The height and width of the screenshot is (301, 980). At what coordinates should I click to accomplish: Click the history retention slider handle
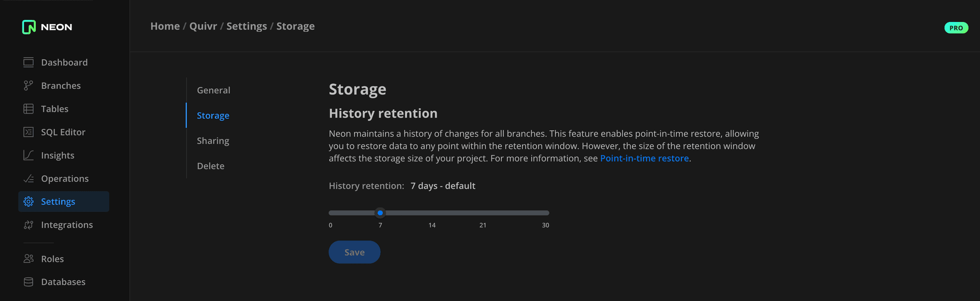tap(380, 213)
